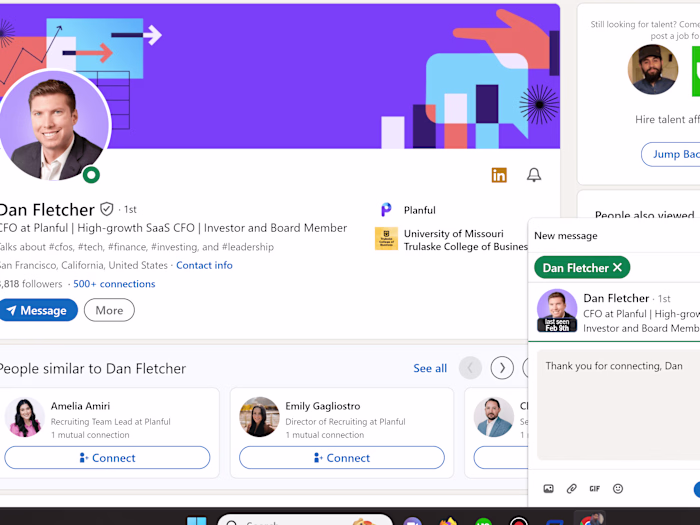
Task: Click the headline 'CFO at Planful | High-growth SaaS CFO'
Action: 97,228
